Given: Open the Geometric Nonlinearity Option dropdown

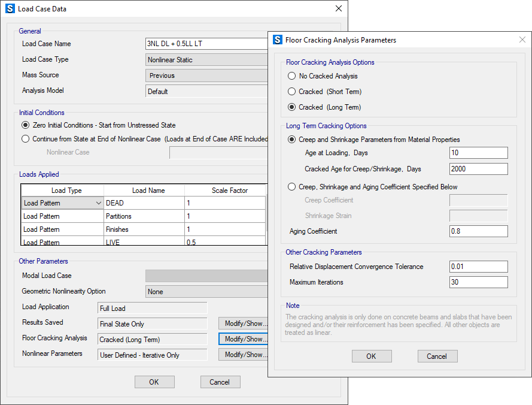Looking at the screenshot, I should pos(206,292).
